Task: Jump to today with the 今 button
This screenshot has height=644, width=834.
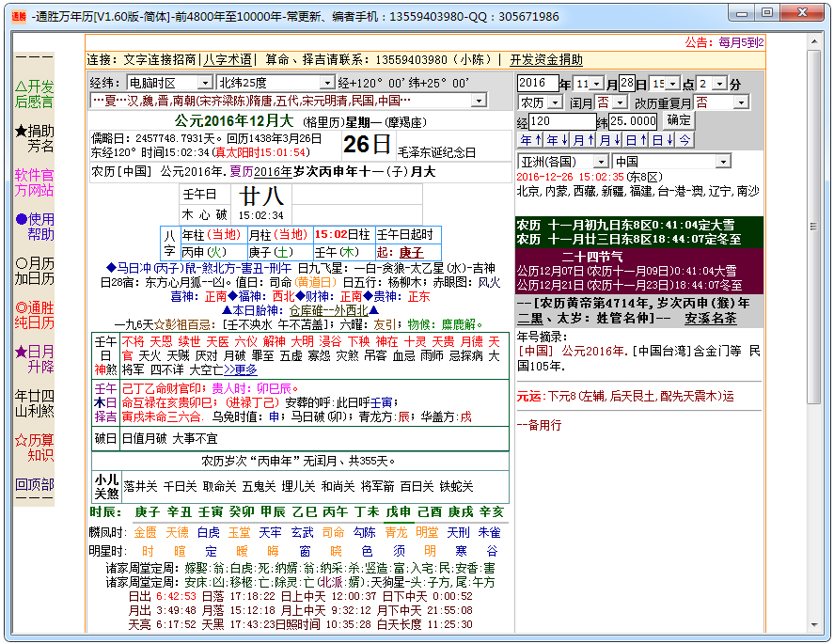Action: point(684,140)
